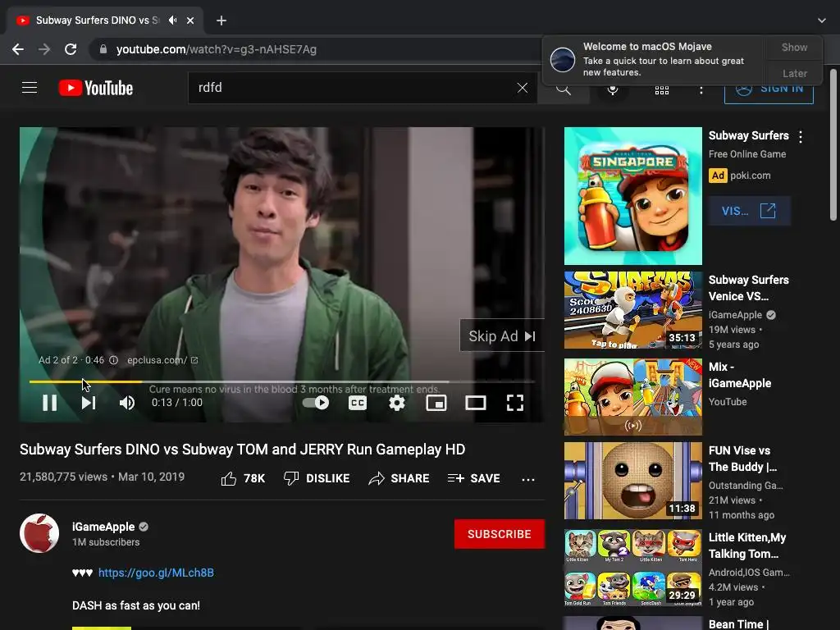The image size is (840, 630).
Task: Click the Subway Surfers Venice VS title
Action: pyautogui.click(x=748, y=288)
